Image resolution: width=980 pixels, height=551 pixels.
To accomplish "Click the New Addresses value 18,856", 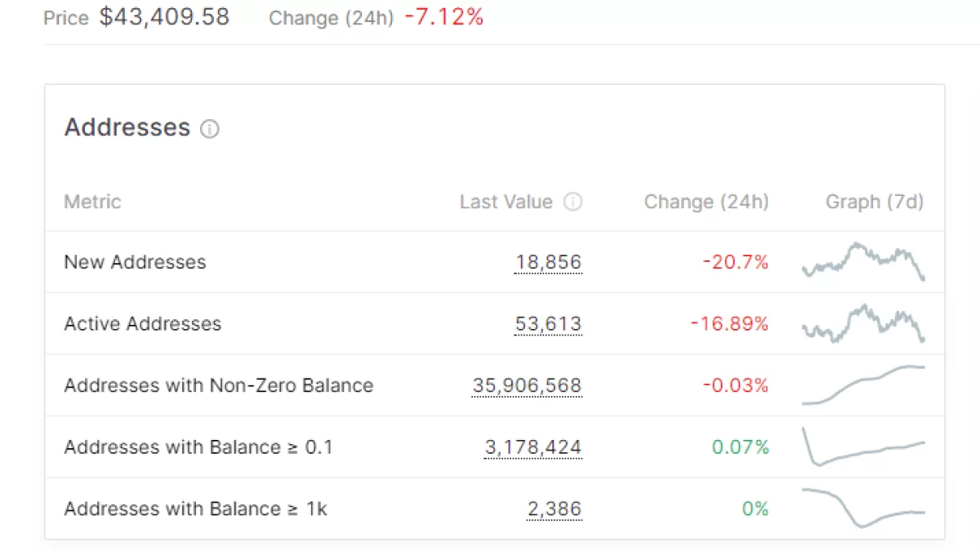I will [548, 262].
